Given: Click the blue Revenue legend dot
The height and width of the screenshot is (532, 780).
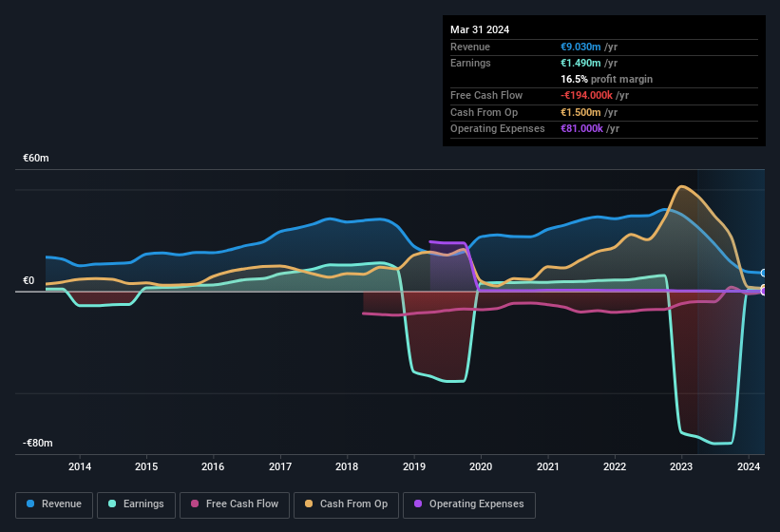Looking at the screenshot, I should 31,504.
